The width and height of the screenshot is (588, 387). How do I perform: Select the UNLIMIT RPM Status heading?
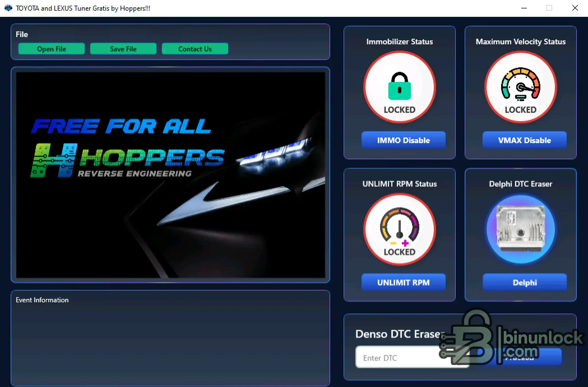click(400, 184)
